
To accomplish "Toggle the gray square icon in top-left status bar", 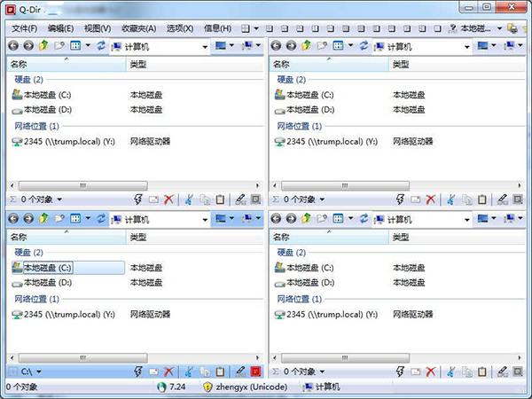I will tap(256, 199).
